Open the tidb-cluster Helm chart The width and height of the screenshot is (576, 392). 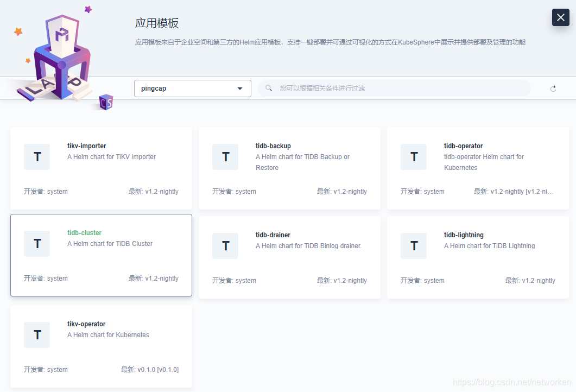coord(101,255)
